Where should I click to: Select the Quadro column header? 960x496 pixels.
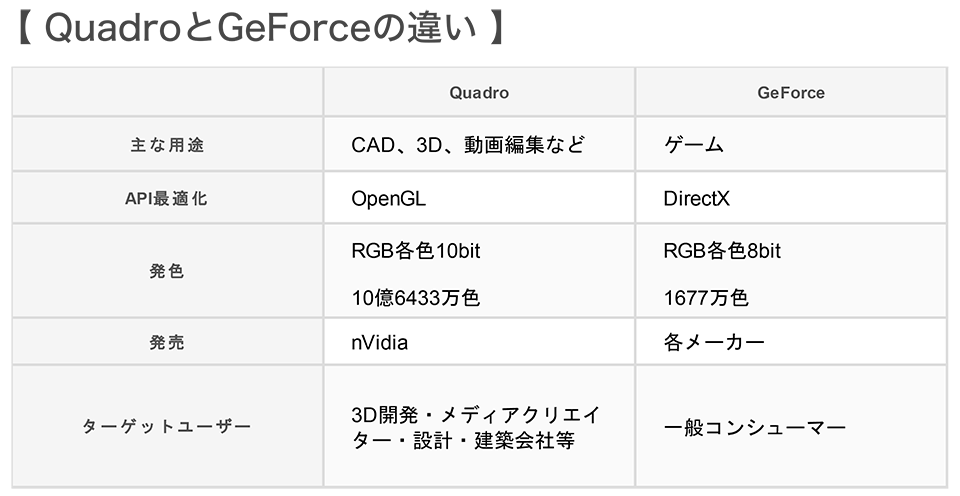479,92
